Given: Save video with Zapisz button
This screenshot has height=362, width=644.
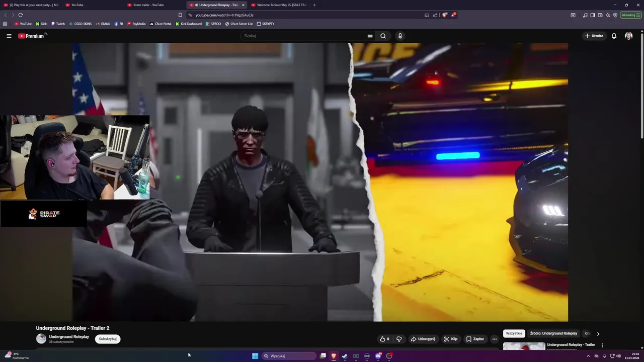Looking at the screenshot, I should click(x=475, y=339).
